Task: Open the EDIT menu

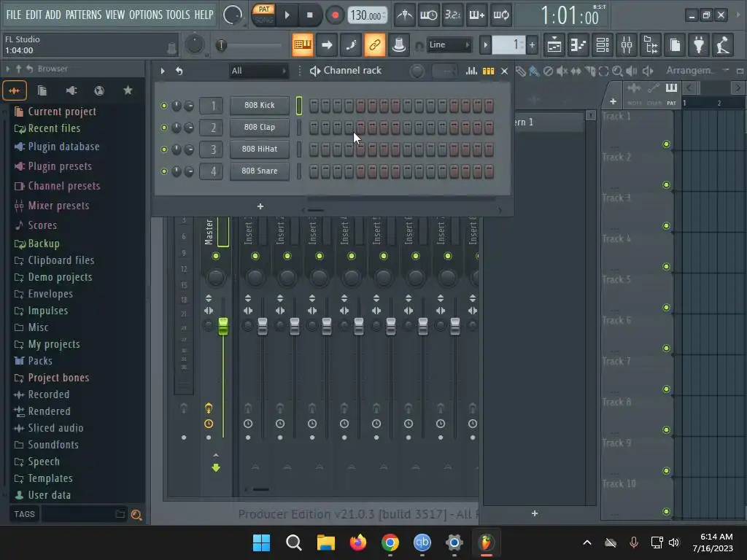Action: pos(34,15)
